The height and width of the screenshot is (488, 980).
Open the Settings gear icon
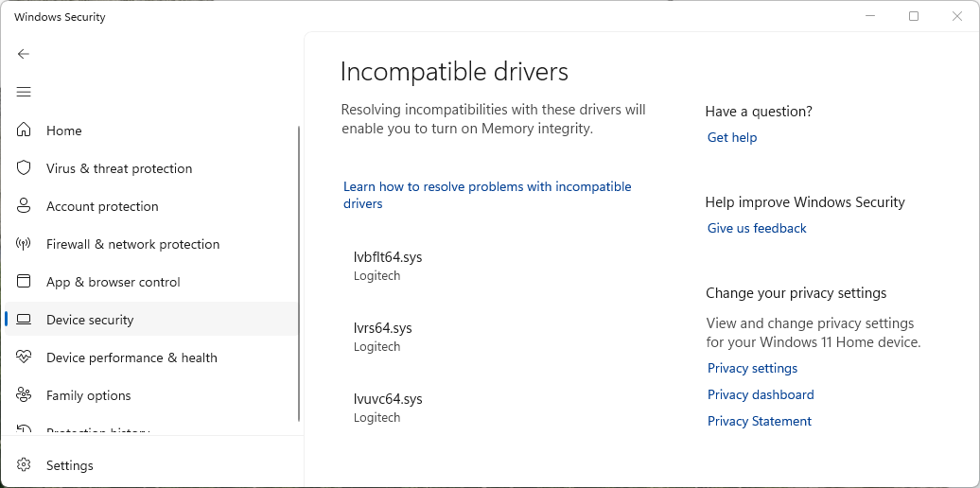(x=24, y=465)
